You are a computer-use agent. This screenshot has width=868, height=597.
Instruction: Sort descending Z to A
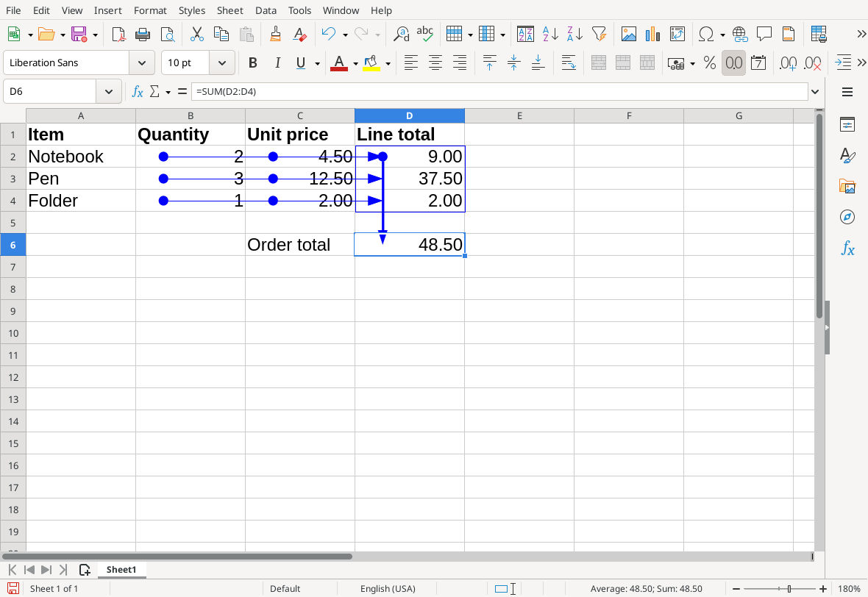point(574,35)
